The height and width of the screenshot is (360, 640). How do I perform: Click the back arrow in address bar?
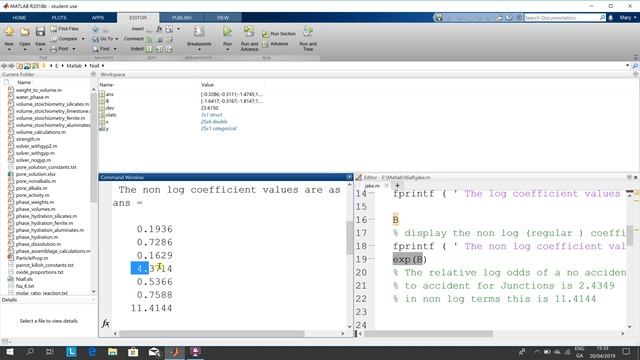point(4,66)
